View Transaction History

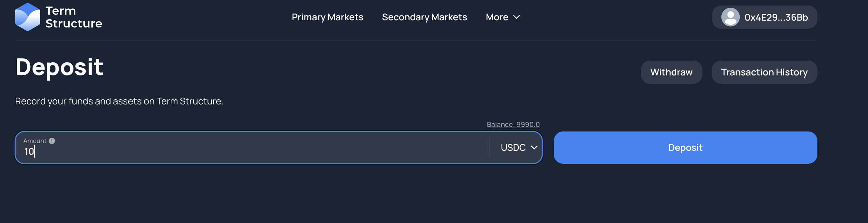(764, 72)
